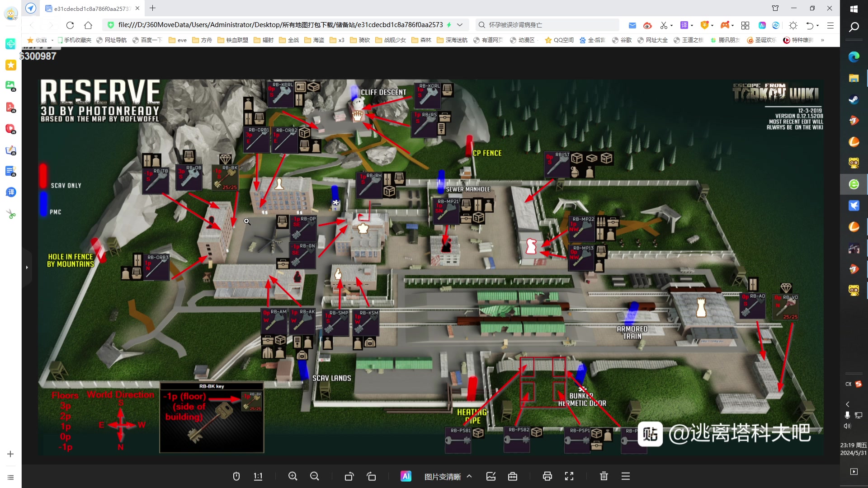Open the image edit tool
Viewport: 868px width, 488px height.
pos(491,476)
